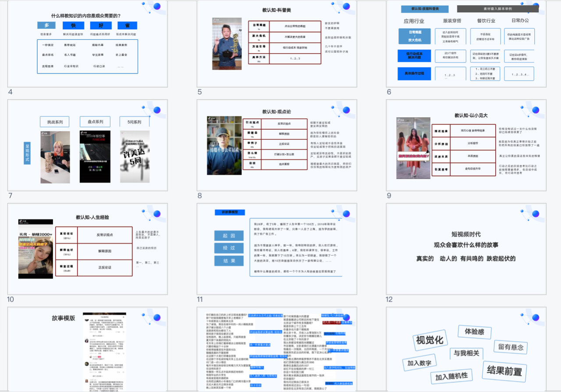Viewport: 561px width, 392px height.
Task: Click slide number label 5
Action: 199,92
